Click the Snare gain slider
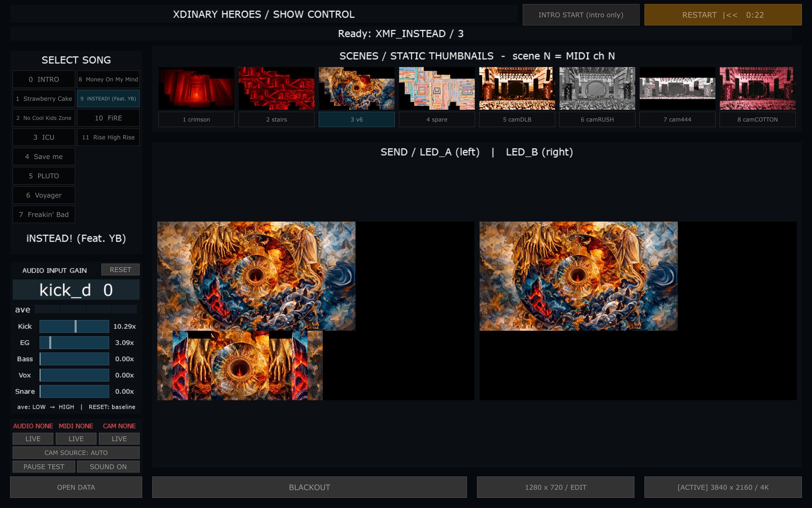Screen dimensions: 812x508 (74, 391)
